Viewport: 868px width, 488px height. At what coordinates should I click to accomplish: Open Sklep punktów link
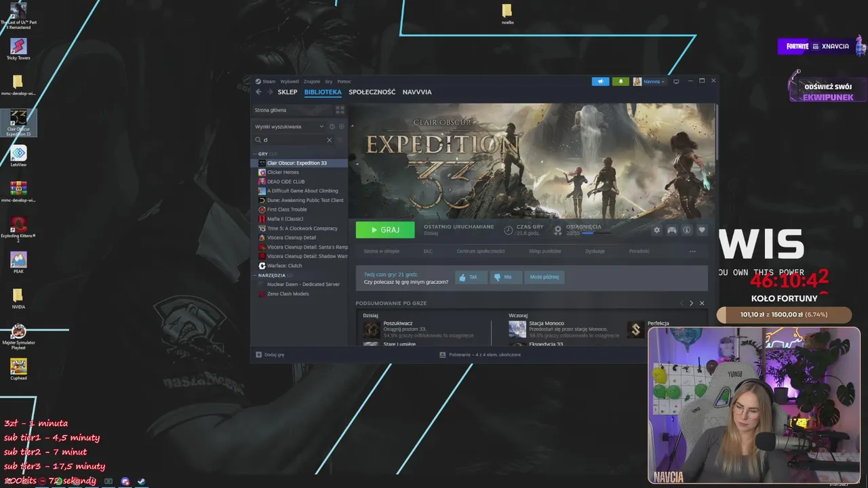545,251
